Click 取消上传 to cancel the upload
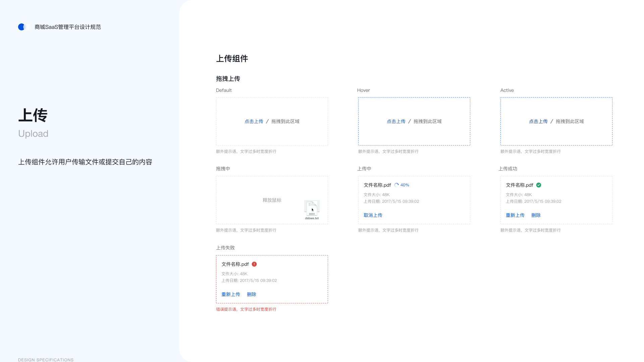Screen dimensions: 644x362 click(373, 215)
